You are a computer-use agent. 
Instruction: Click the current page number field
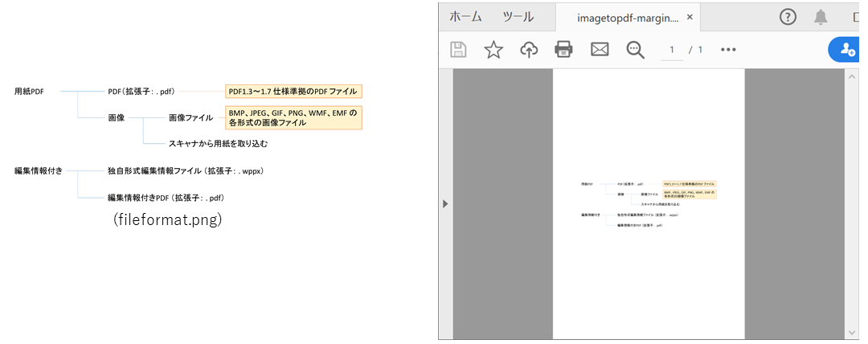tap(672, 50)
